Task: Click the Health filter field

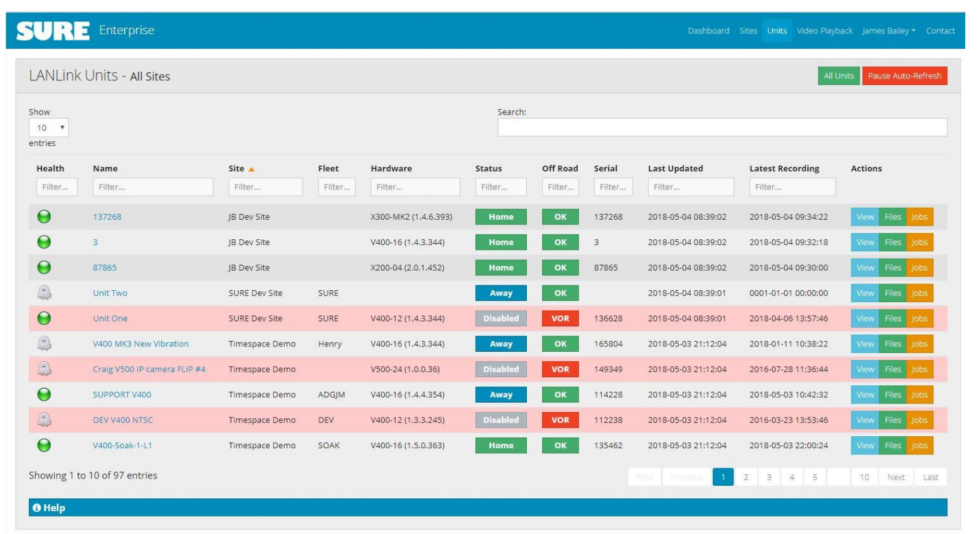Action: click(57, 187)
